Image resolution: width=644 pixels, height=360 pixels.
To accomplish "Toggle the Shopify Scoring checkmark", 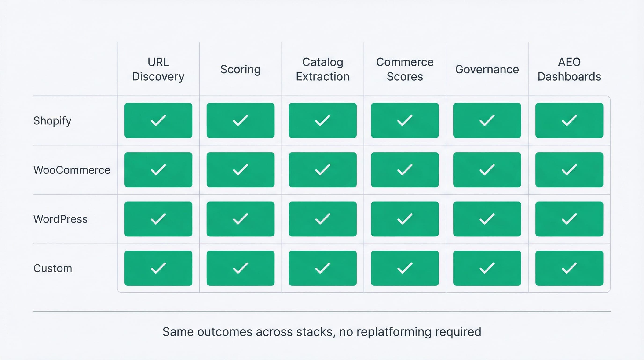I will [x=240, y=120].
